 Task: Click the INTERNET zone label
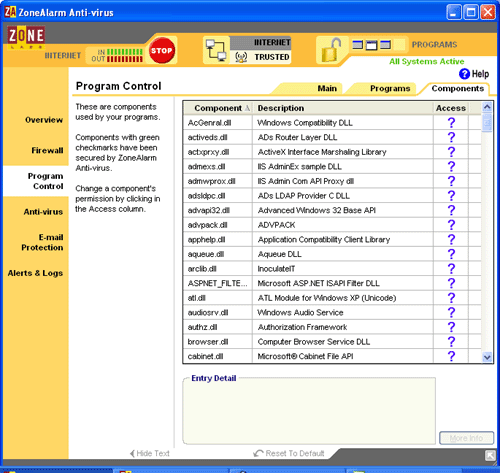pyautogui.click(x=272, y=42)
